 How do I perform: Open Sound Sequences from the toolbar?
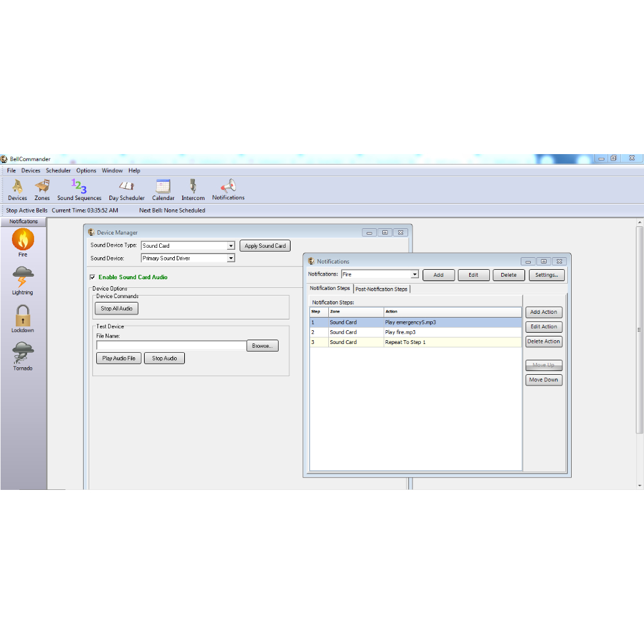79,189
